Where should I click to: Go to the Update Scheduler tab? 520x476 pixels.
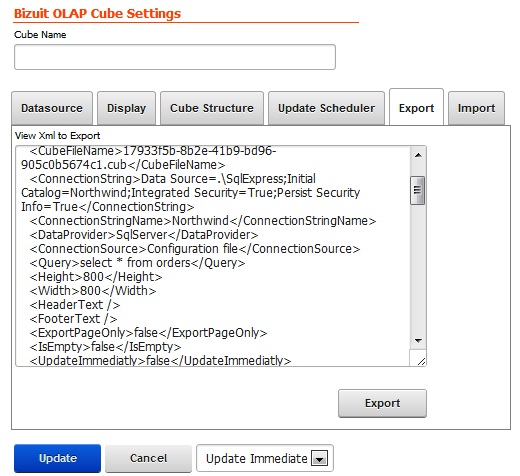click(x=326, y=108)
